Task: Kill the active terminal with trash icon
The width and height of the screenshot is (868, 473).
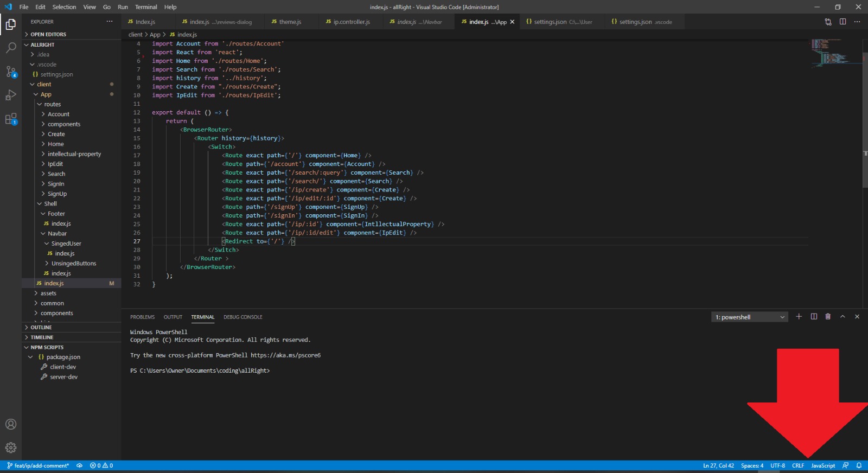Action: pyautogui.click(x=828, y=317)
